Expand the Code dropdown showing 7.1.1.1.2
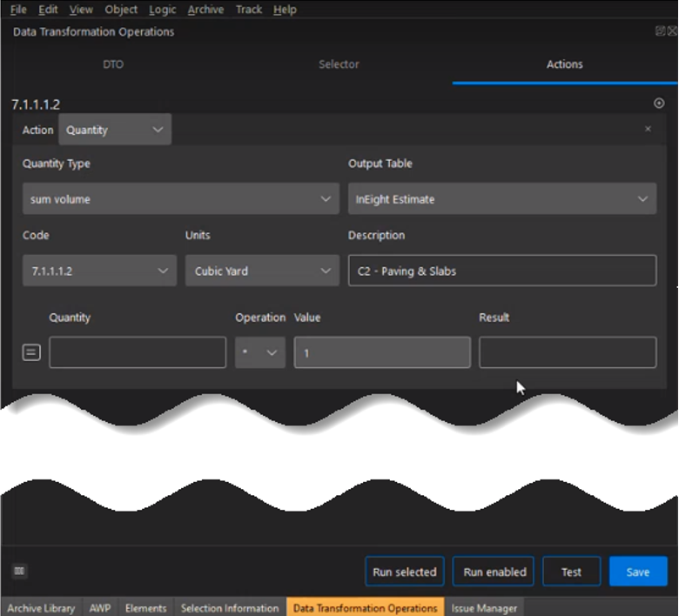 99,271
